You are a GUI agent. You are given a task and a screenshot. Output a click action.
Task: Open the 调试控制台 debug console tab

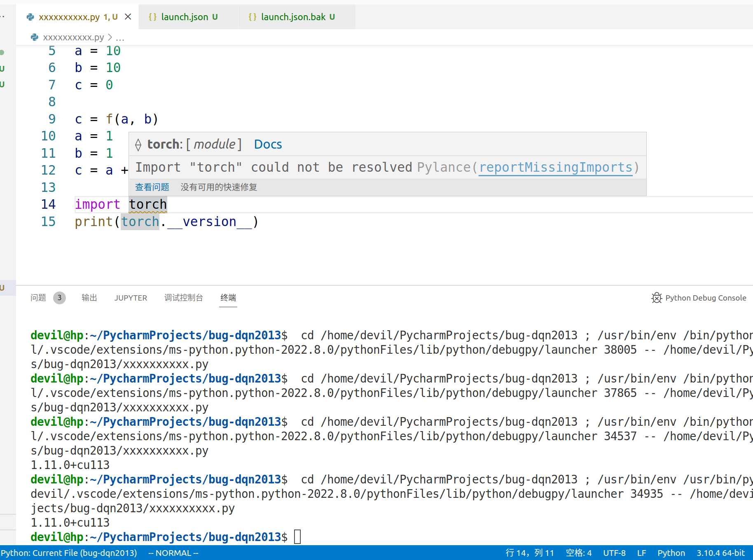184,297
